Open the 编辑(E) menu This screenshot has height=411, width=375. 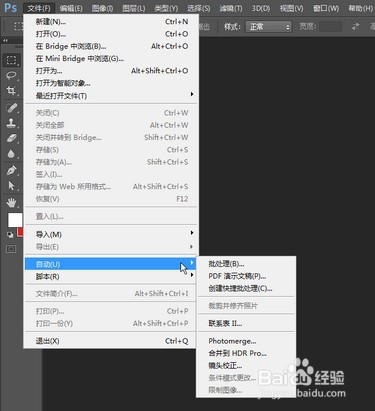tap(71, 8)
